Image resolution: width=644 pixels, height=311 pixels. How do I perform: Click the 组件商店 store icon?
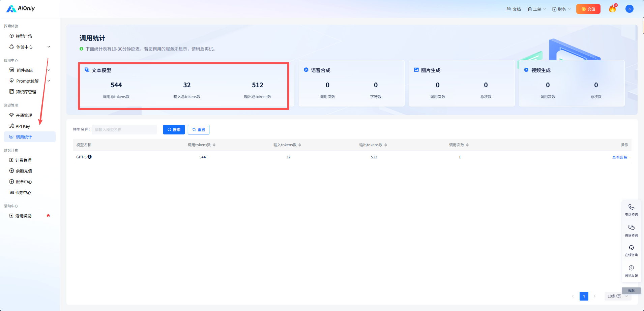[12, 70]
